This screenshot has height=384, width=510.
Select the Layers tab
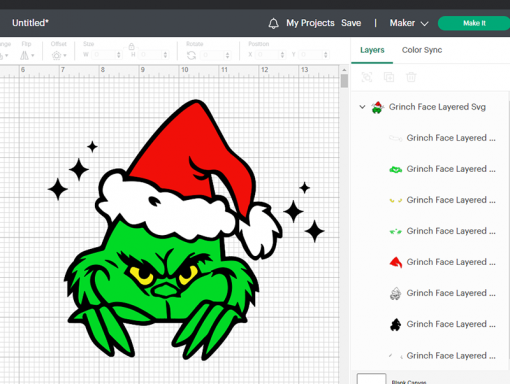pos(372,50)
